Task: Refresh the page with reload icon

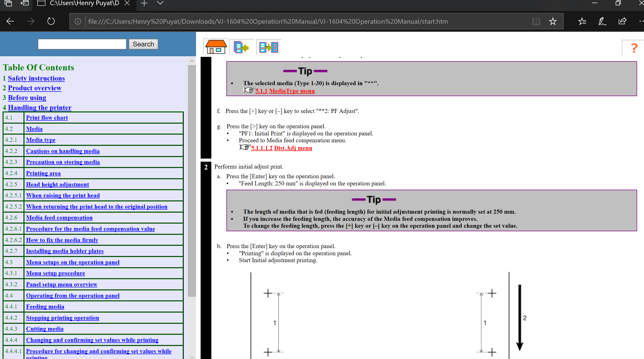Action: click(51, 21)
